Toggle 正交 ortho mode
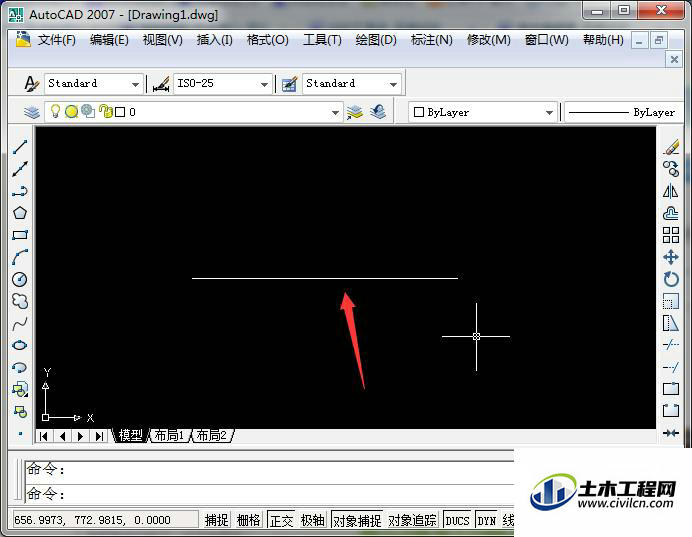Screen dimensions: 692x537 coord(282,520)
